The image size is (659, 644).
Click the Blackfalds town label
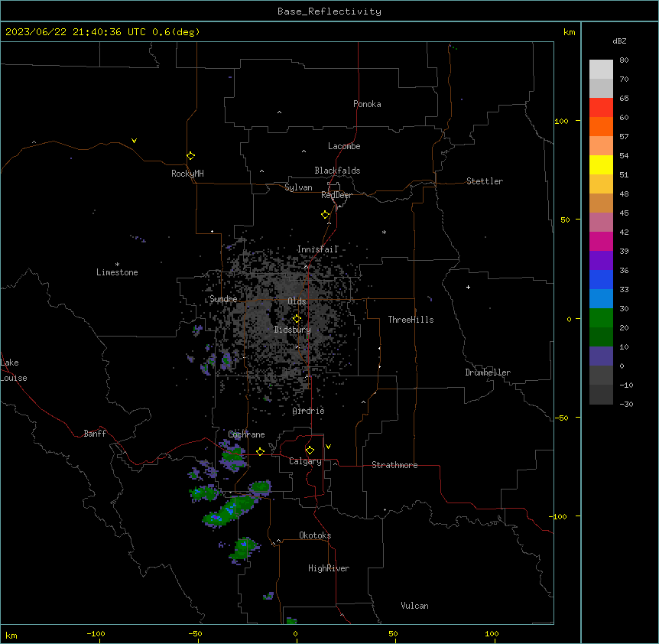pos(337,171)
